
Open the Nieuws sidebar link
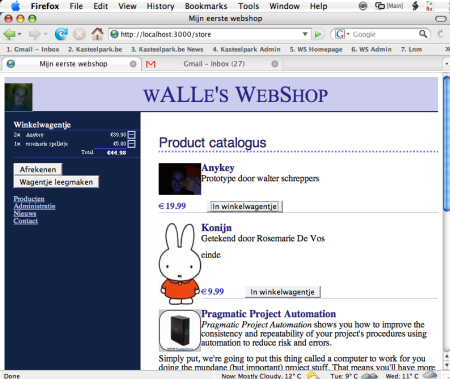(25, 213)
